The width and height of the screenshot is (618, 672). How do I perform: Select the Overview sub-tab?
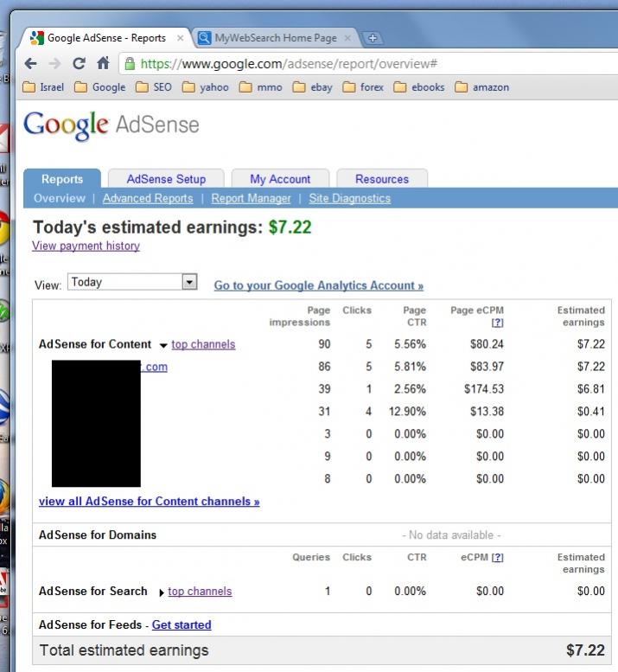60,198
